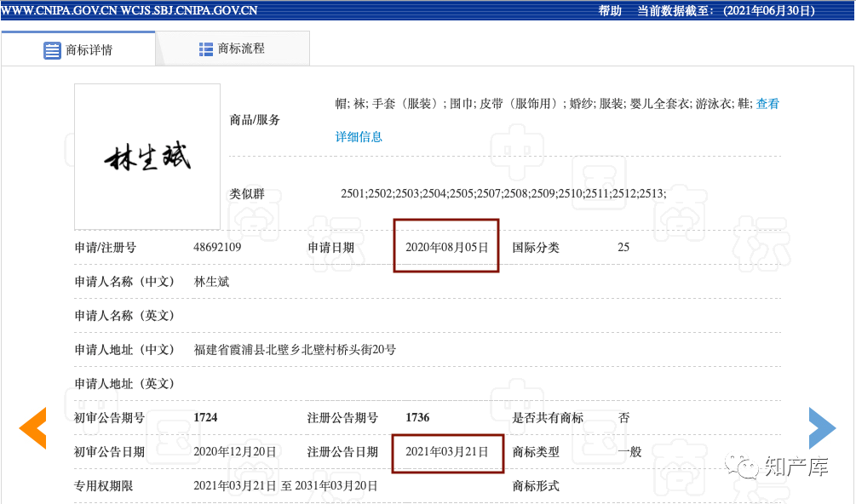
Task: Click the boxed registration date 2021年03月21日
Action: (x=446, y=452)
